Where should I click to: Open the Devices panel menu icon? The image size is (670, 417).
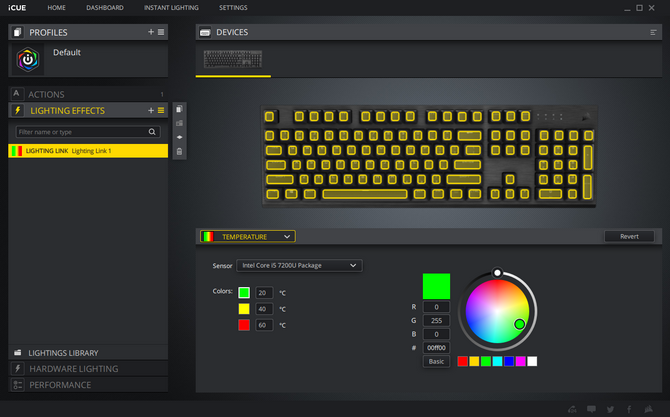653,32
